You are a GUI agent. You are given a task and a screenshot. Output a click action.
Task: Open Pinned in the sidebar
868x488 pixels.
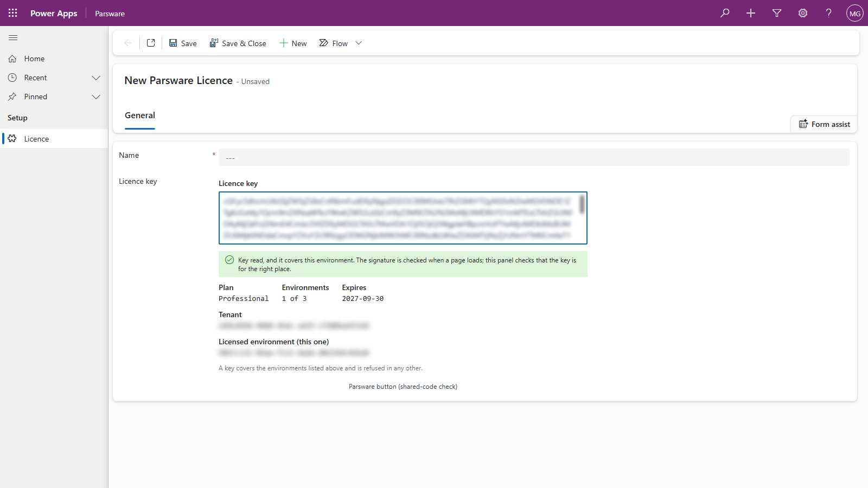tap(36, 97)
